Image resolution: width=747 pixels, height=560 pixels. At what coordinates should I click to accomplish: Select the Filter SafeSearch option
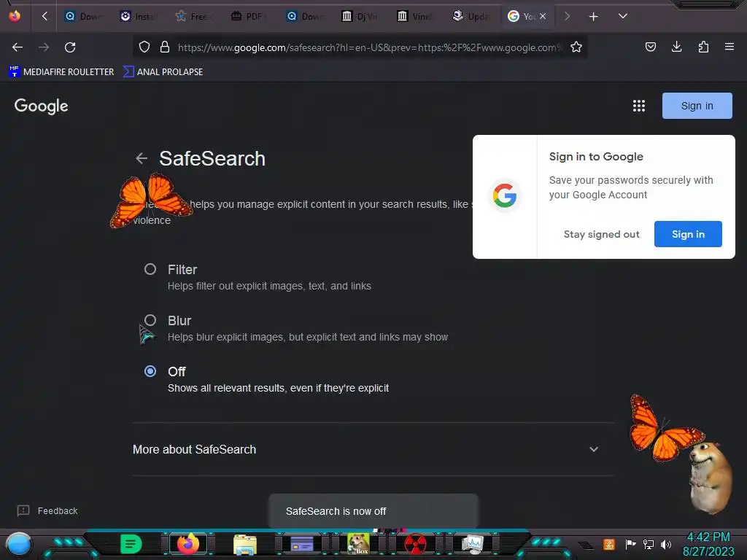pos(150,269)
